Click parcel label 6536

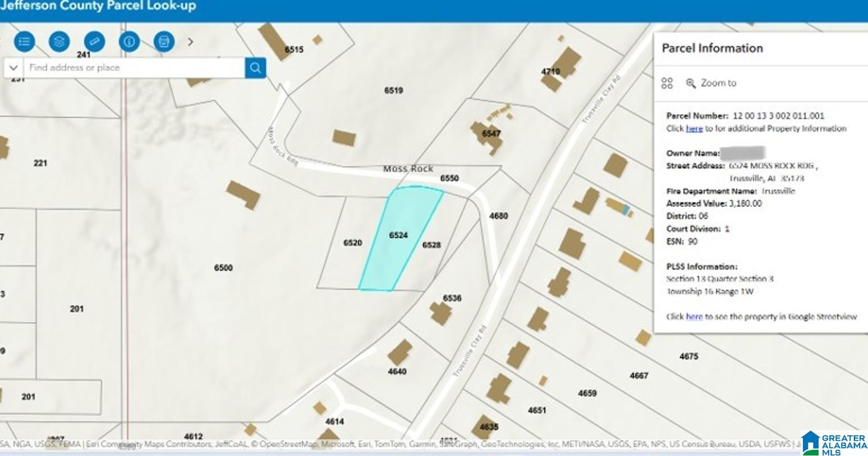point(452,298)
